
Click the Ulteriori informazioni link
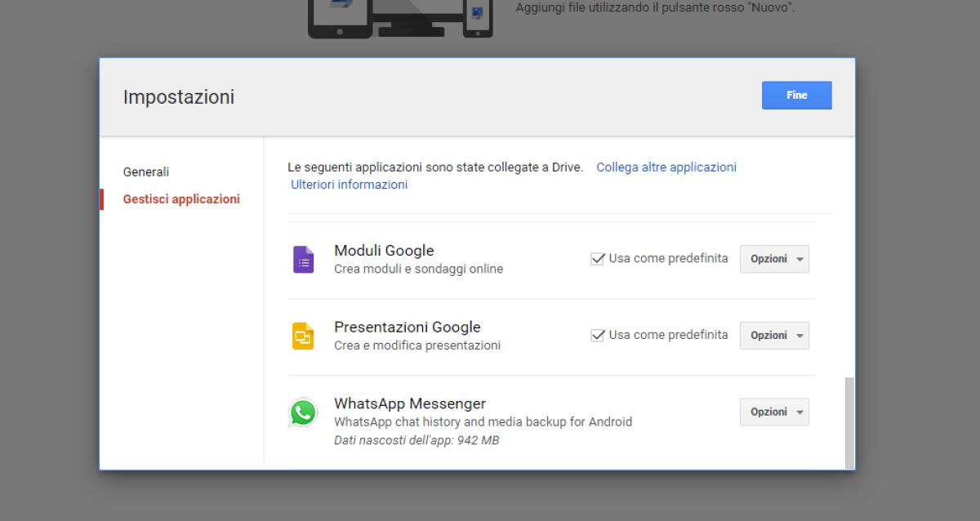click(347, 185)
